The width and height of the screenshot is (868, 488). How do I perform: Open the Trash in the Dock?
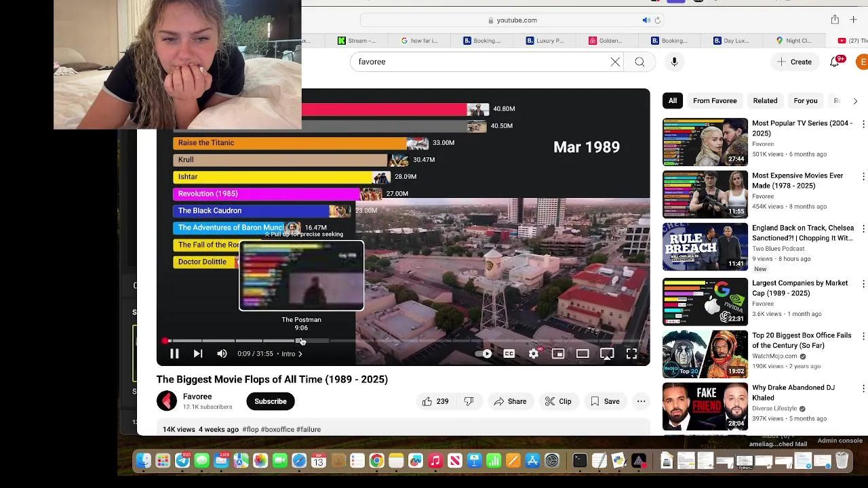click(x=842, y=461)
